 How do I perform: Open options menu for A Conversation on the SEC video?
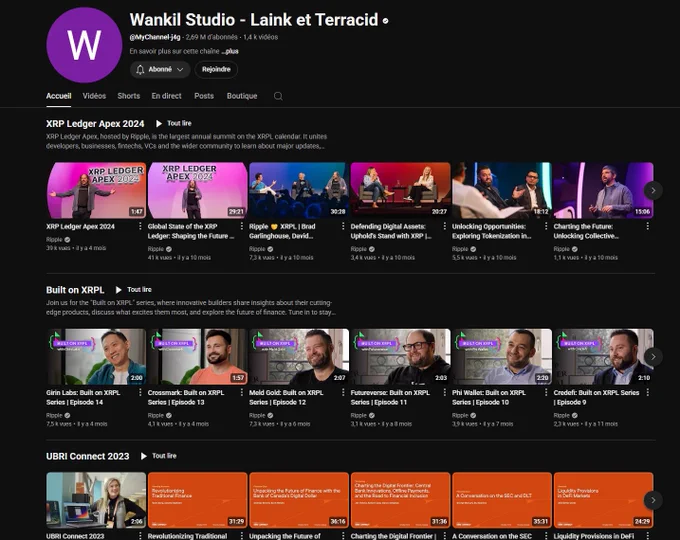click(546, 536)
